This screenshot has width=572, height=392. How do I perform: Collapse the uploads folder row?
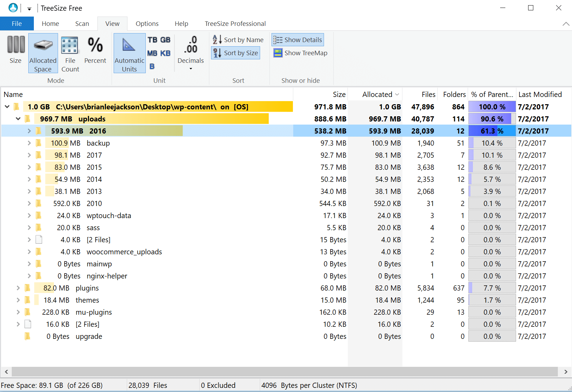coord(18,119)
